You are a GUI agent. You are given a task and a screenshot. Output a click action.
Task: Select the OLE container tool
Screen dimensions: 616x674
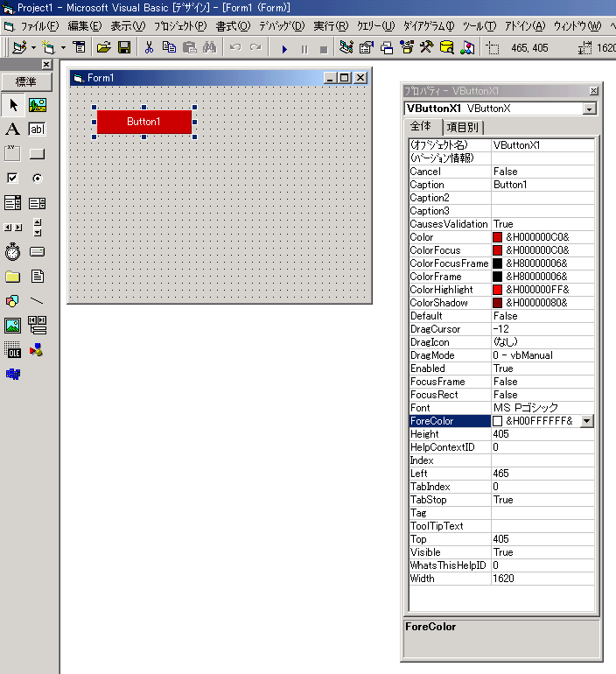point(13,350)
